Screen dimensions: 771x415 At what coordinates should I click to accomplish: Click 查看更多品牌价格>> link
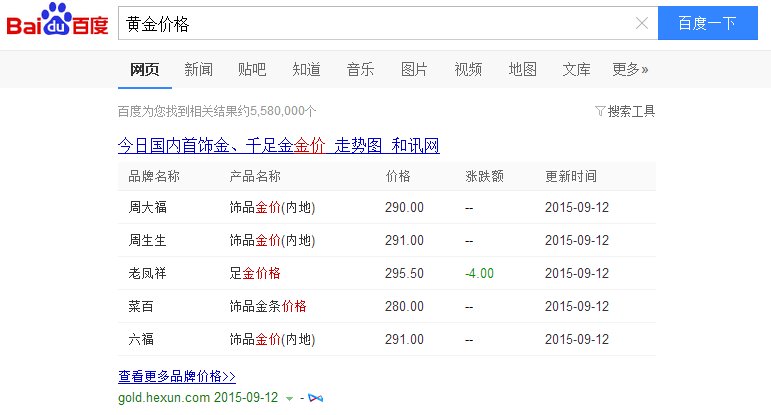(177, 377)
